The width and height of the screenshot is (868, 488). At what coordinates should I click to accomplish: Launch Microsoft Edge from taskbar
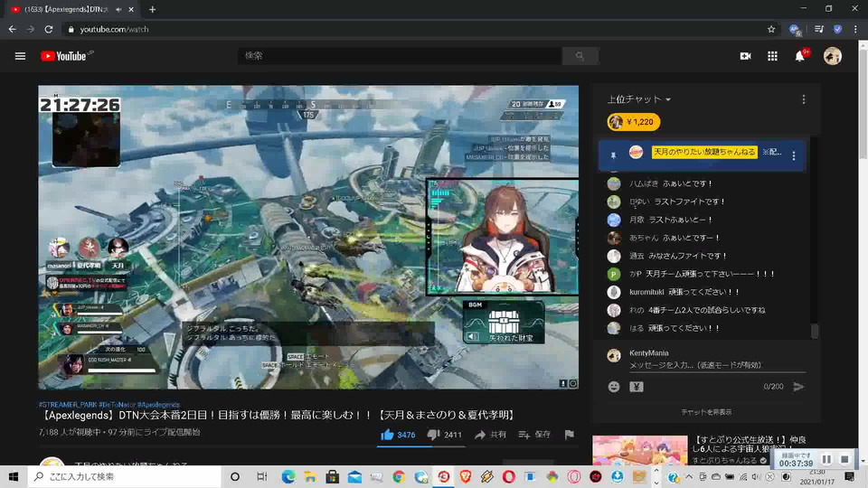[x=288, y=476]
